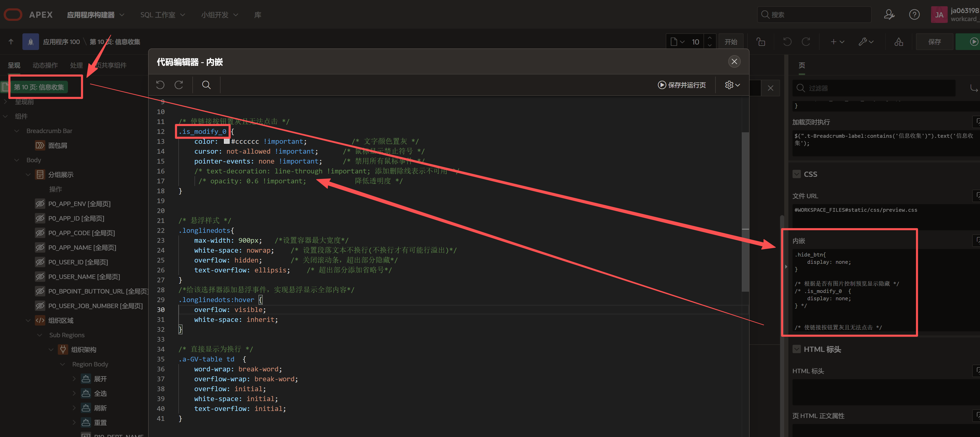This screenshot has height=437, width=980.
Task: Collapse the Breadcrumb Bar tree node
Action: 17,131
